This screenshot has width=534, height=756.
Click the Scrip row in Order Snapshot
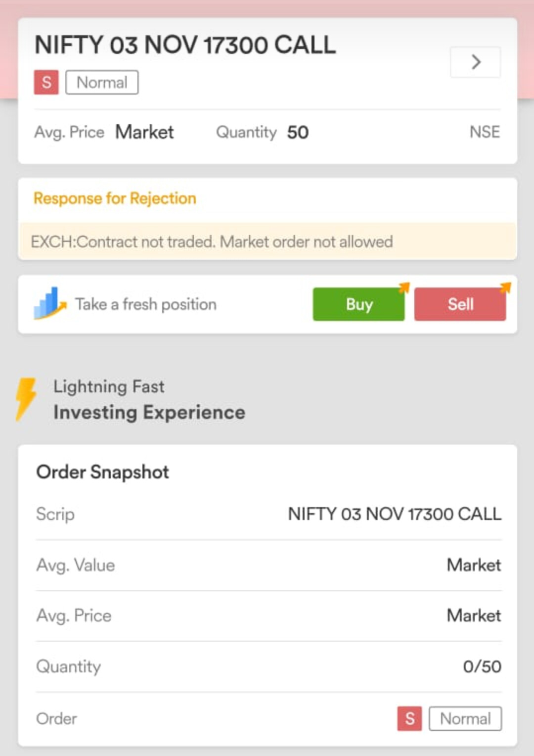point(268,514)
